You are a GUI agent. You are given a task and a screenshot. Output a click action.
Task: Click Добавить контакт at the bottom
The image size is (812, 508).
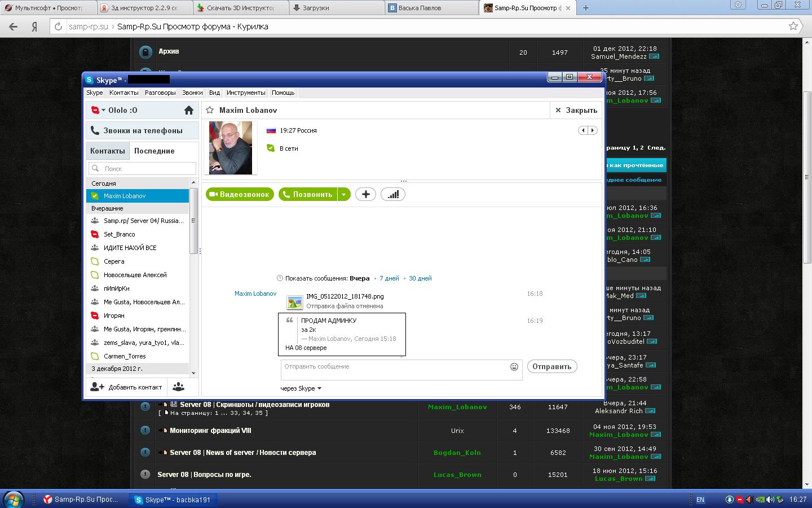point(126,387)
